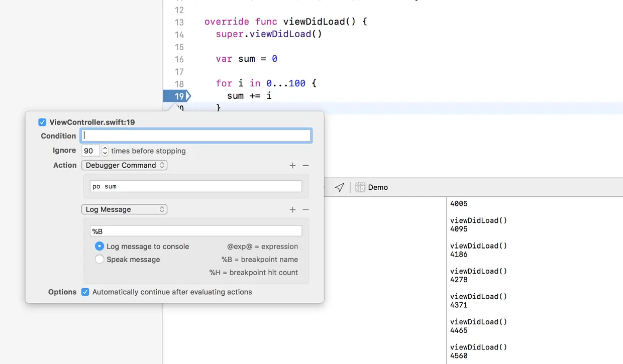The image size is (623, 364).
Task: Click the breakpoint marker on line 19
Action: [177, 96]
